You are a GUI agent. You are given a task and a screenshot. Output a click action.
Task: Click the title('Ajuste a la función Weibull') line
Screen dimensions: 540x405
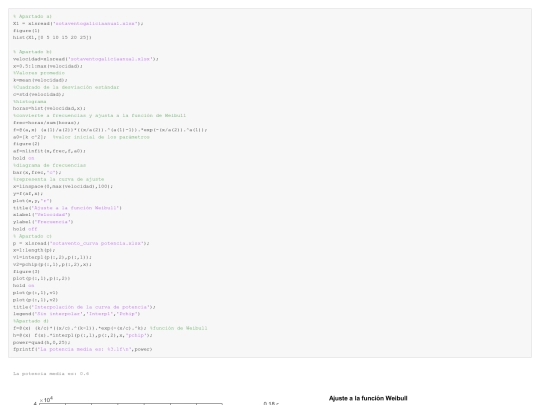coord(67,208)
